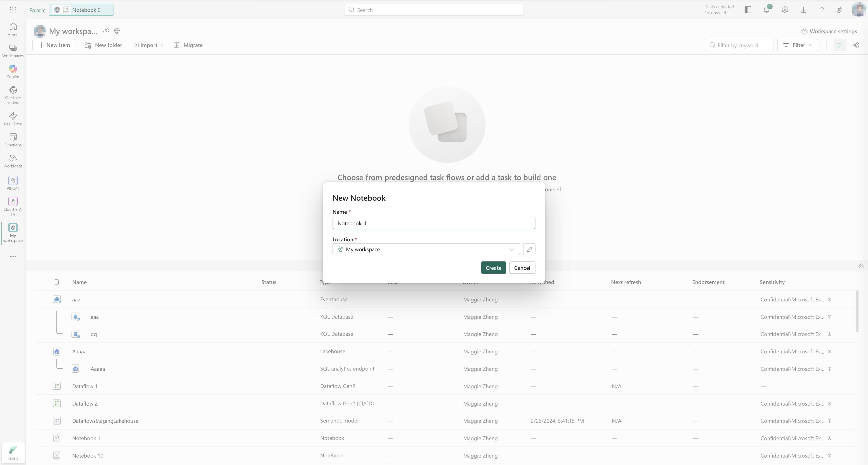This screenshot has height=465, width=868.
Task: Click the New item button
Action: tap(54, 45)
